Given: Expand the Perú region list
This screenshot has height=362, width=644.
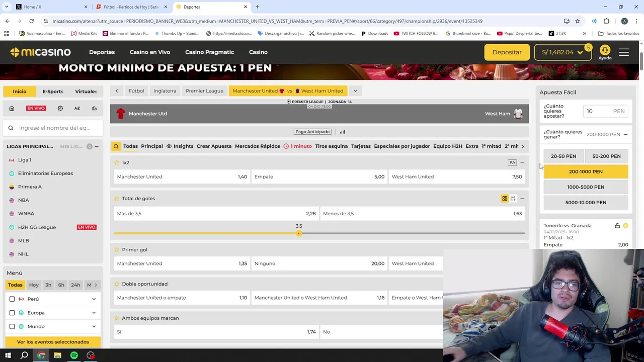Looking at the screenshot, I should 94,299.
